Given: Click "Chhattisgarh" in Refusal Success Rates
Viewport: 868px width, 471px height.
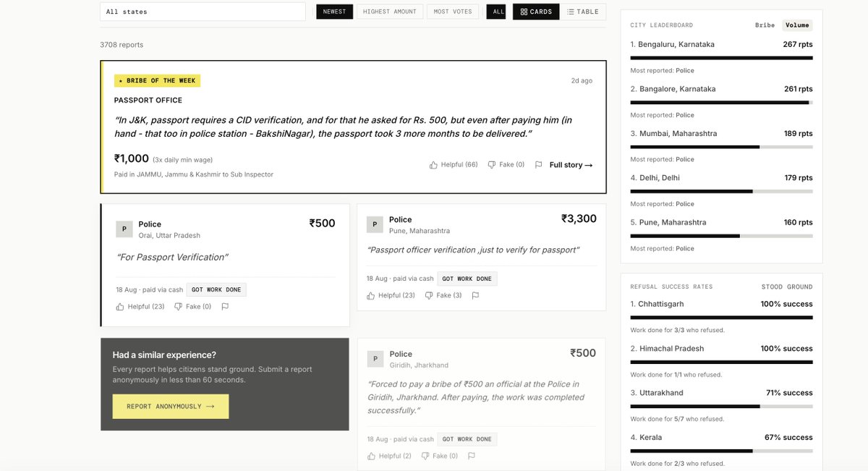Looking at the screenshot, I should [661, 304].
